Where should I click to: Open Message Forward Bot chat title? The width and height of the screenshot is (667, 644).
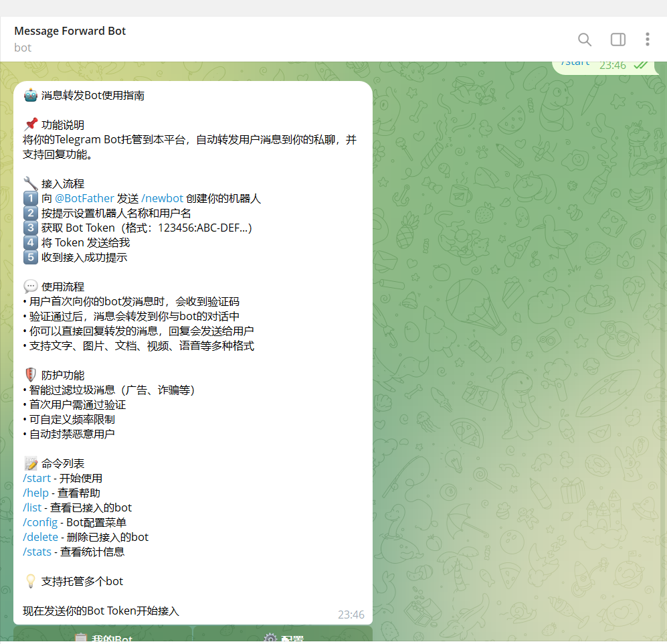coord(70,31)
